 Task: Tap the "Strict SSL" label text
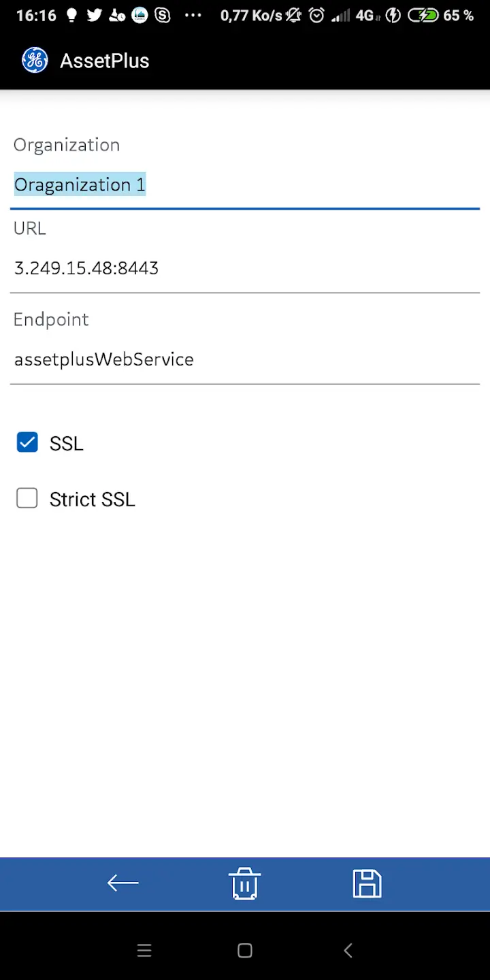click(93, 499)
